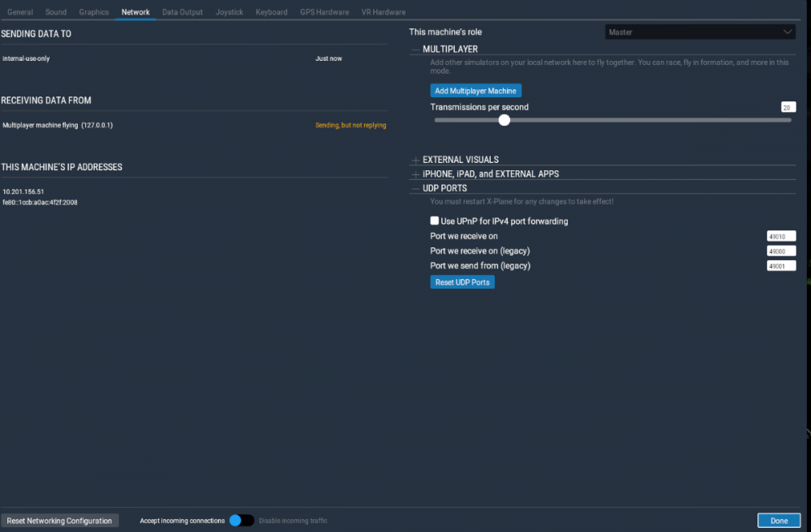Click the Port we receive on field

pyautogui.click(x=781, y=237)
